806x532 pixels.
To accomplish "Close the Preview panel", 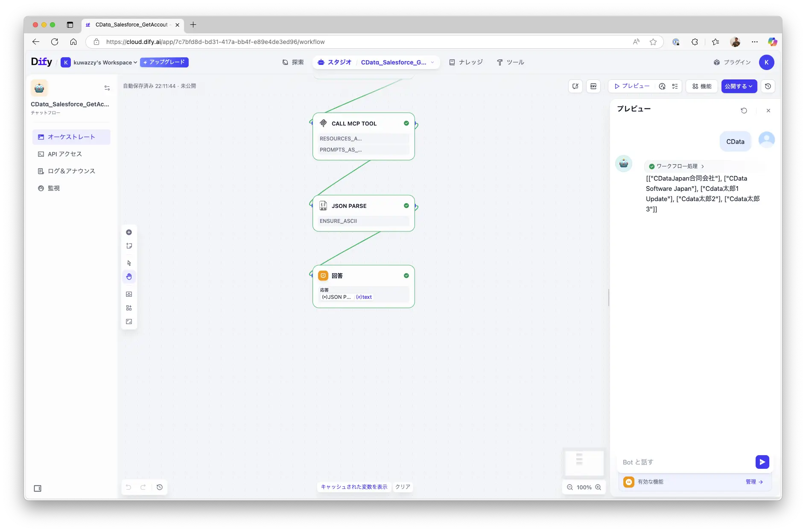I will pos(768,111).
